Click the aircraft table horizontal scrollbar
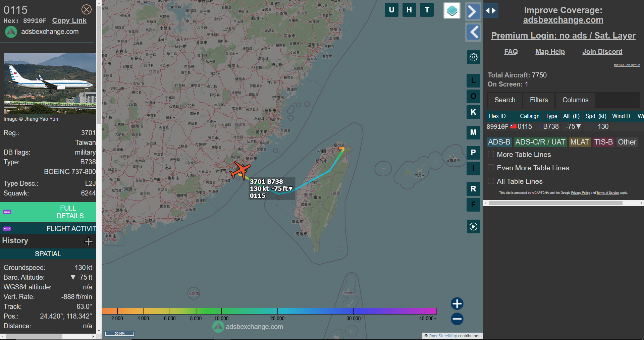This screenshot has width=644, height=340. click(x=555, y=203)
